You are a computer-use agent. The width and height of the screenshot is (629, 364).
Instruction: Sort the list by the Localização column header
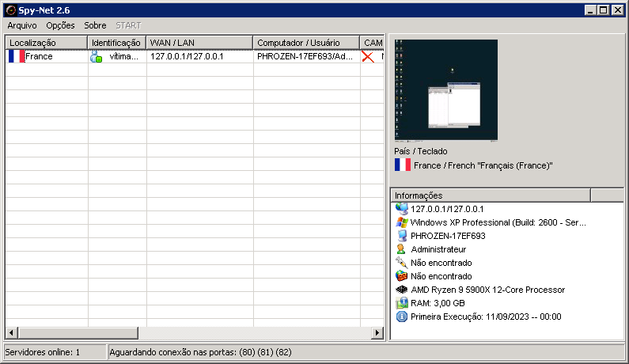(46, 42)
